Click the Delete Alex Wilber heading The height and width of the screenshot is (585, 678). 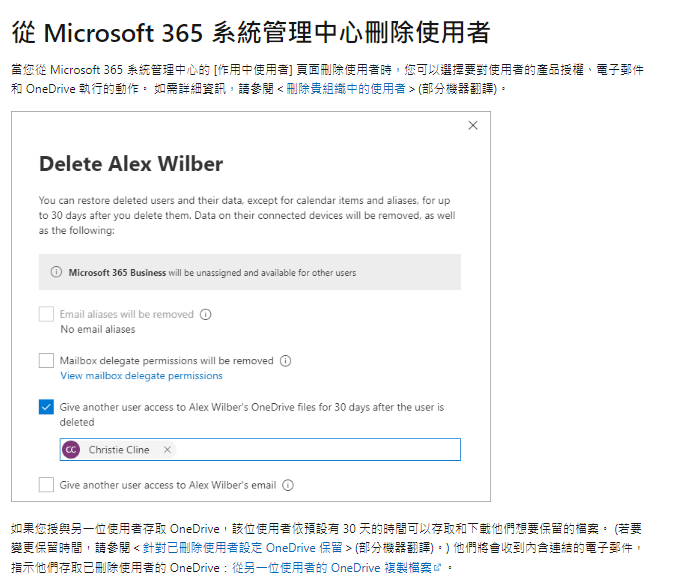pos(131,164)
